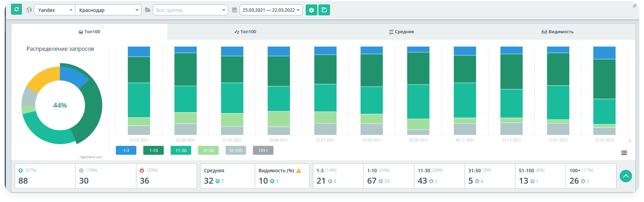Toggle the 11-30 legend series
This screenshot has width=644, height=202.
181,151
